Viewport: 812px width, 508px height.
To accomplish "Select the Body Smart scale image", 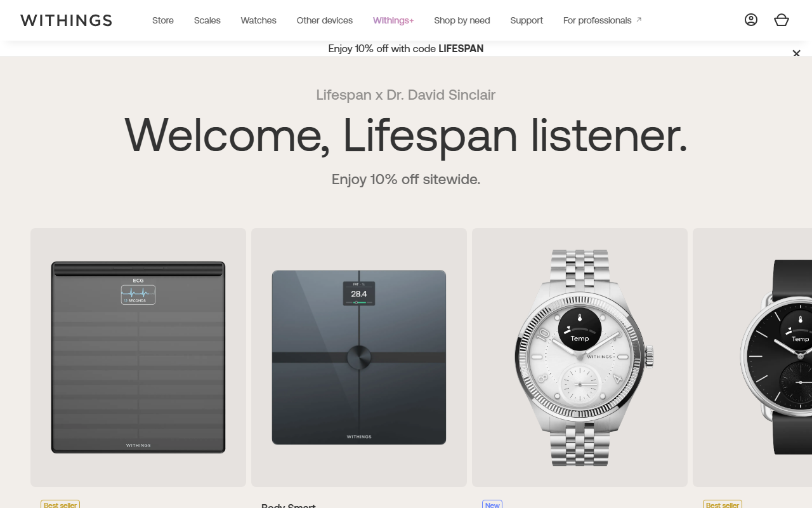I will point(359,358).
